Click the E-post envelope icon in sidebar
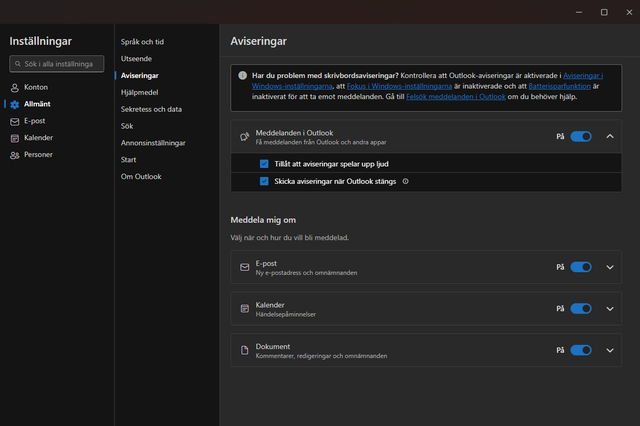640x426 pixels. 15,121
